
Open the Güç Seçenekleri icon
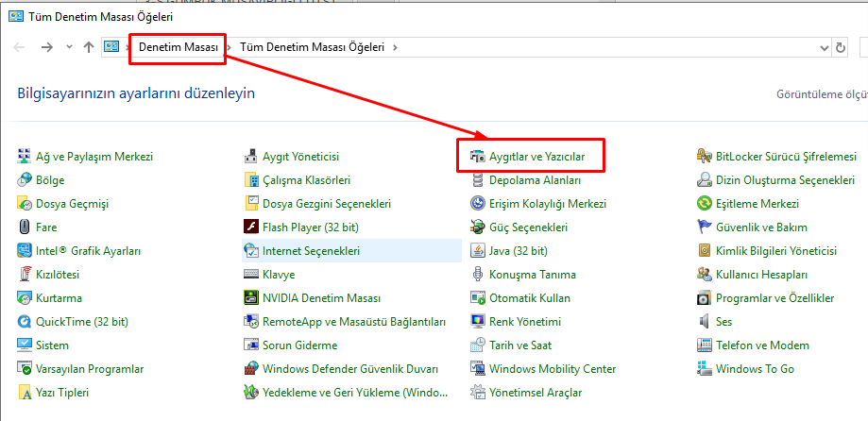pyautogui.click(x=477, y=227)
